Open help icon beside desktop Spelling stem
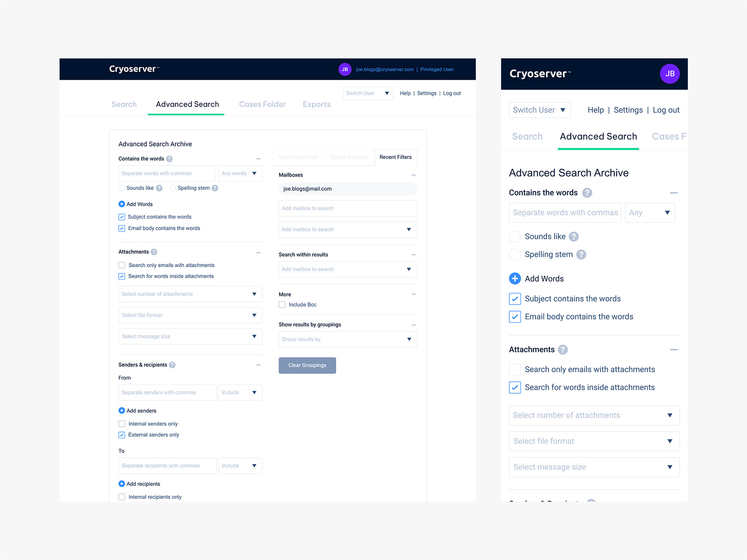The width and height of the screenshot is (747, 560). click(215, 188)
